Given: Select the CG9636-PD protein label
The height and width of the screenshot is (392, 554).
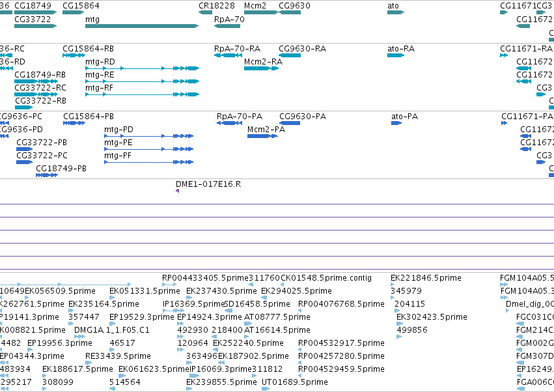Looking at the screenshot, I should tap(20, 130).
